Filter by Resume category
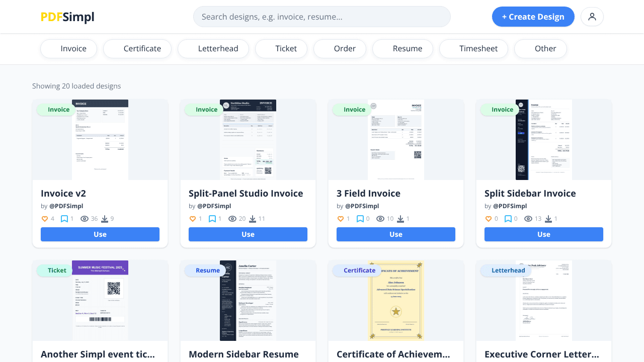Image resolution: width=644 pixels, height=362 pixels. (403, 49)
